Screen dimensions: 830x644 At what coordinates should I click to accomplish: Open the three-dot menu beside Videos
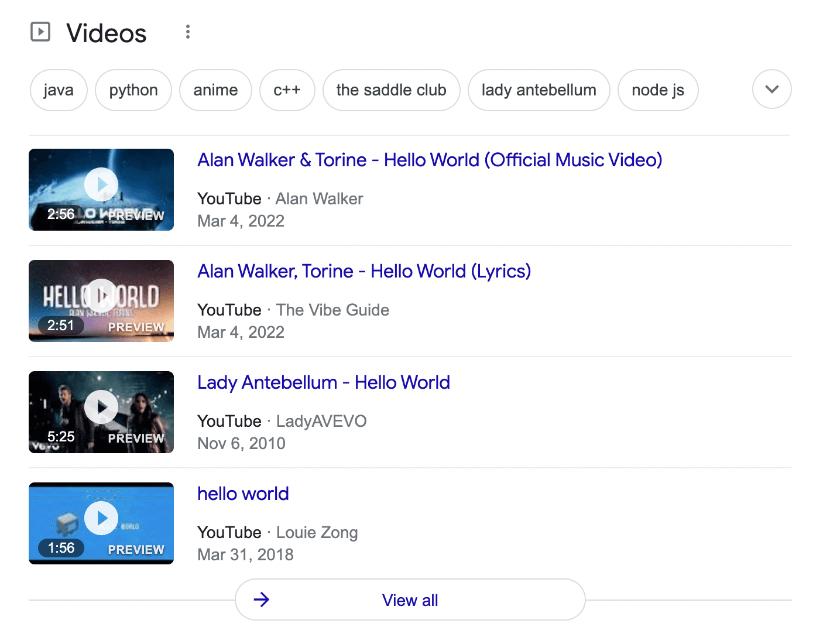[187, 32]
